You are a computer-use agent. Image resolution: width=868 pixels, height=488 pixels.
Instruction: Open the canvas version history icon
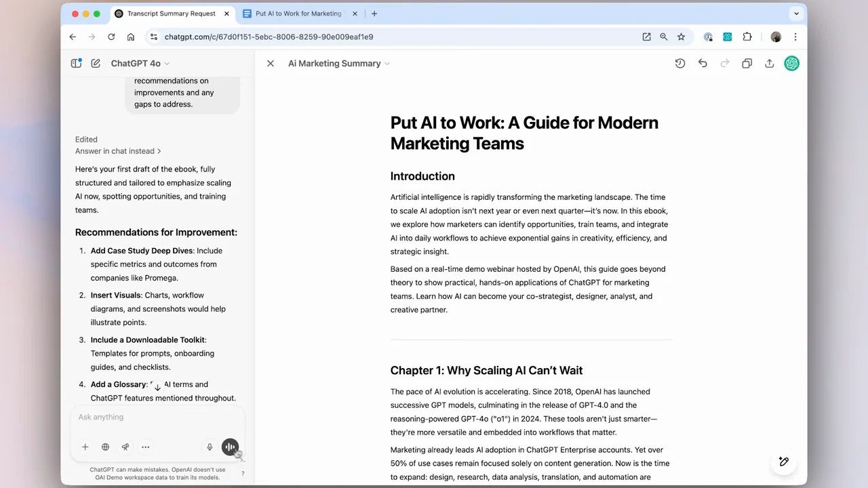click(x=680, y=63)
